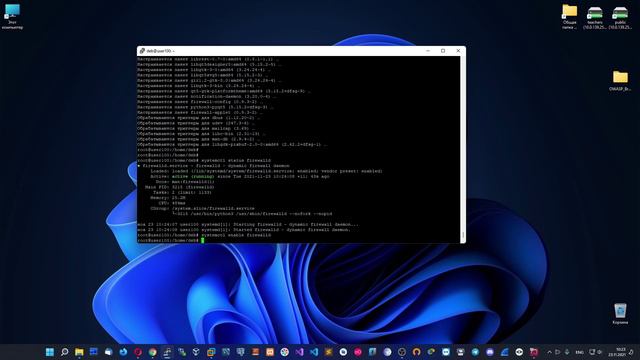This screenshot has width=640, height=360.
Task: Open OWASP folder on desktop
Action: [620, 80]
